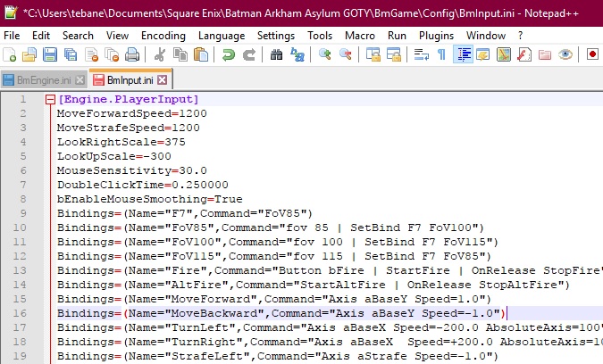Open the View menu
Viewport: 603px width, 364px height.
pyautogui.click(x=117, y=36)
